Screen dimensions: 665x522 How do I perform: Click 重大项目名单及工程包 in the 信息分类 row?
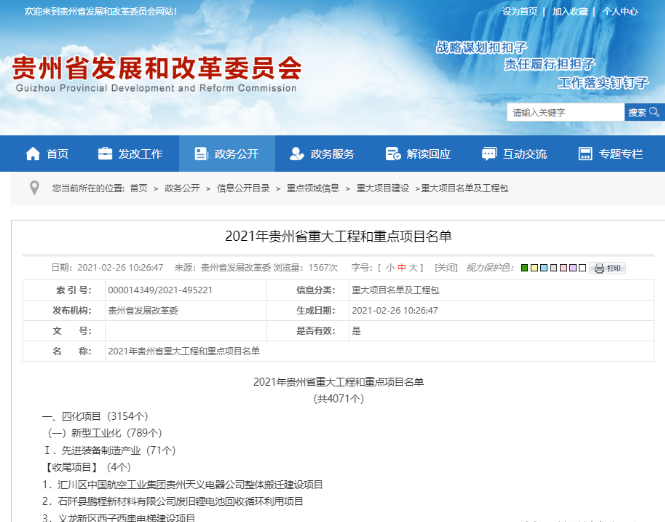(395, 290)
